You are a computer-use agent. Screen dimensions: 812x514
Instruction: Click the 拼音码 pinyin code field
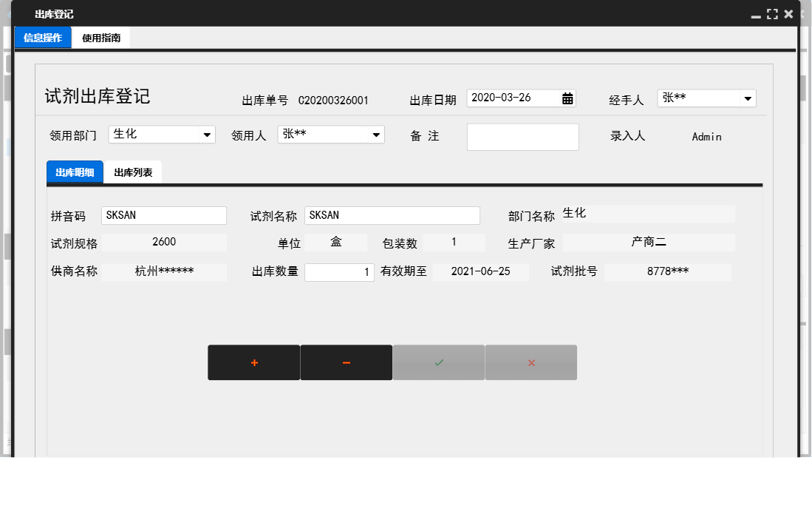[x=163, y=215]
